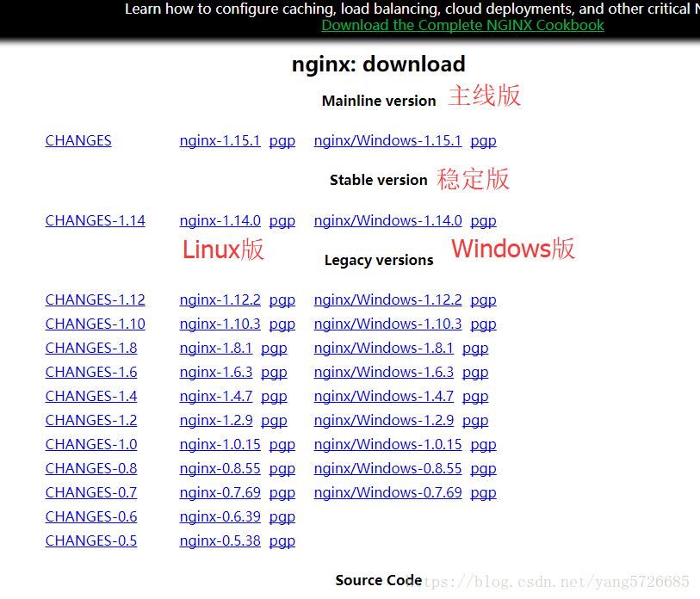Download nginx-0.7.69
The width and height of the screenshot is (700, 599).
click(x=220, y=493)
